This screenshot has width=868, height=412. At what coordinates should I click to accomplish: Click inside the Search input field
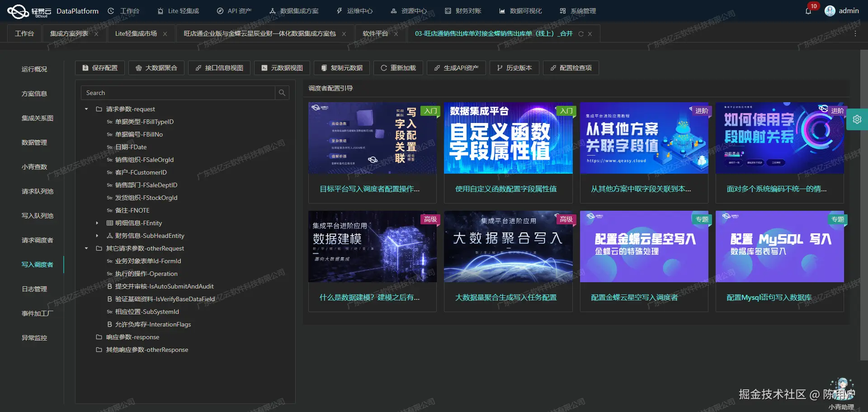(x=176, y=93)
